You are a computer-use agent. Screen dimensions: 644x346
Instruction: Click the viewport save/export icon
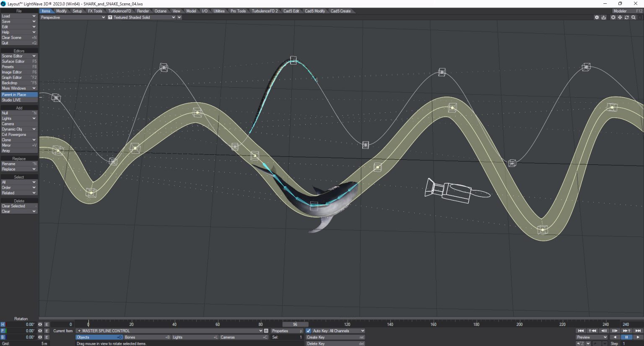pyautogui.click(x=604, y=17)
